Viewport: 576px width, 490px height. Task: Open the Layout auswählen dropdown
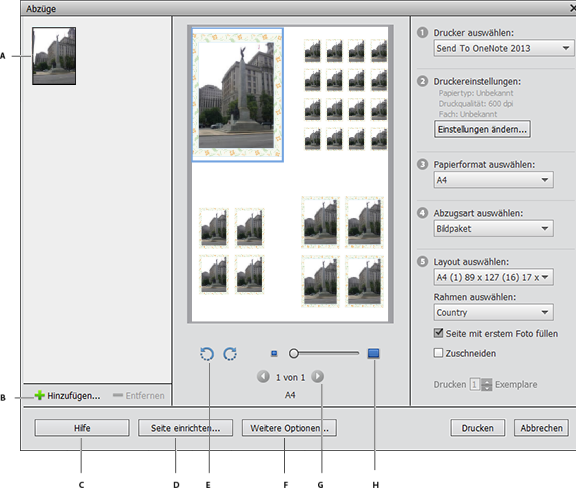click(x=493, y=277)
